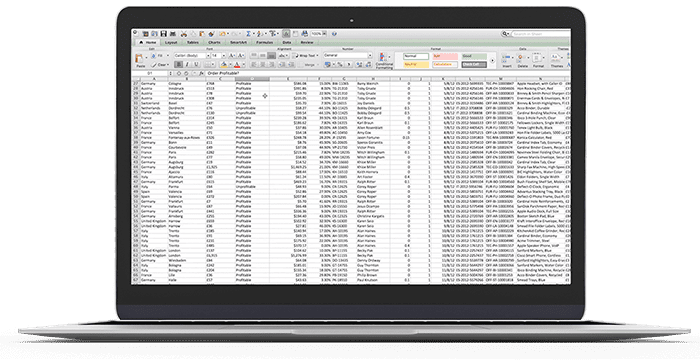Click the Themes button
This screenshot has width=700, height=360.
point(557,60)
